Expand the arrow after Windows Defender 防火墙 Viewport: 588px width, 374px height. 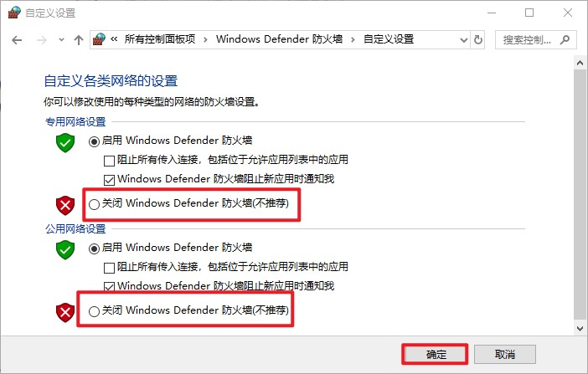[353, 39]
